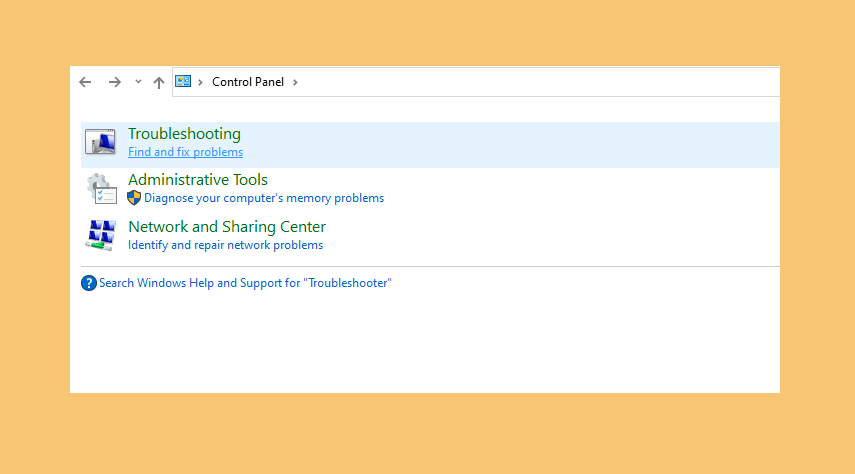Click the Control Panel icon in address bar
This screenshot has height=474, width=855.
[x=183, y=81]
